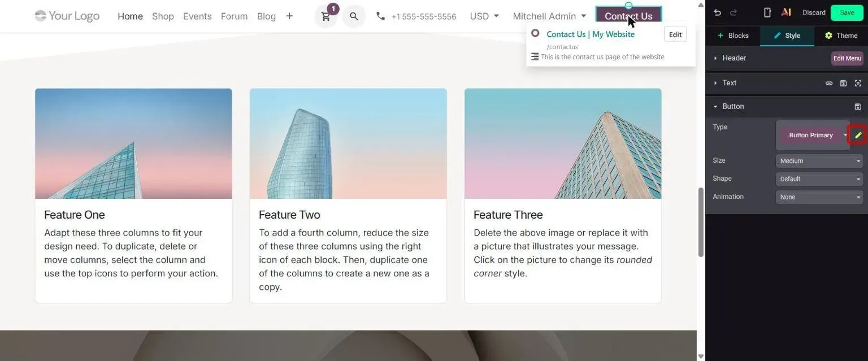868x361 pixels.
Task: Open the USD currency dropdown
Action: pos(484,16)
